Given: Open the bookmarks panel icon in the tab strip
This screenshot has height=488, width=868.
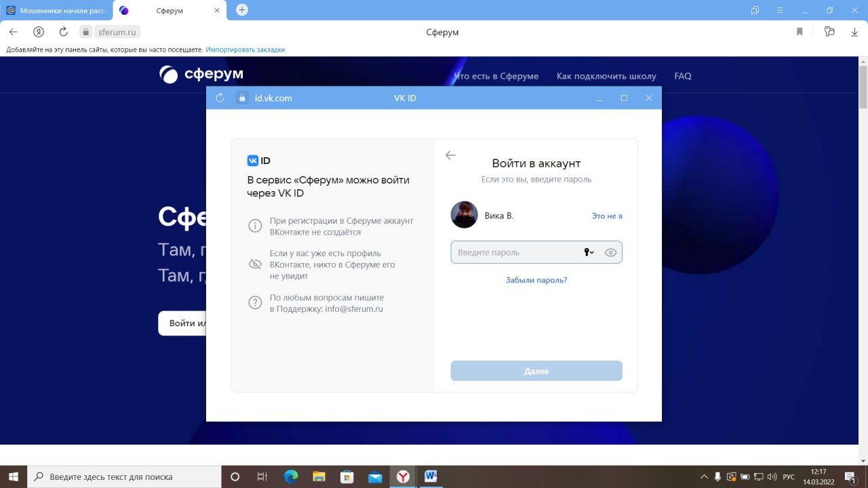Looking at the screenshot, I should pos(755,10).
